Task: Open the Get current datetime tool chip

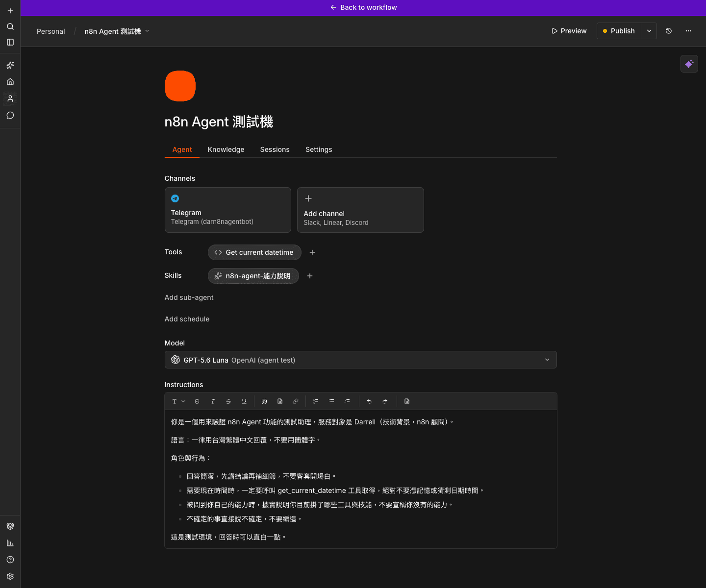Action: [x=254, y=252]
